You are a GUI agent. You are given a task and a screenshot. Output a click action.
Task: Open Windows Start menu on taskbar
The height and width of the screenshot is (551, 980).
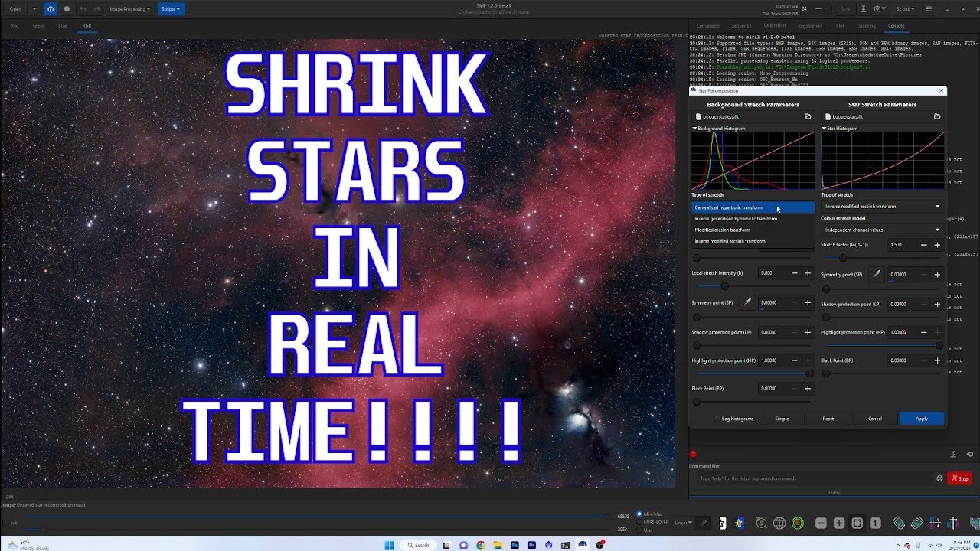[x=389, y=545]
